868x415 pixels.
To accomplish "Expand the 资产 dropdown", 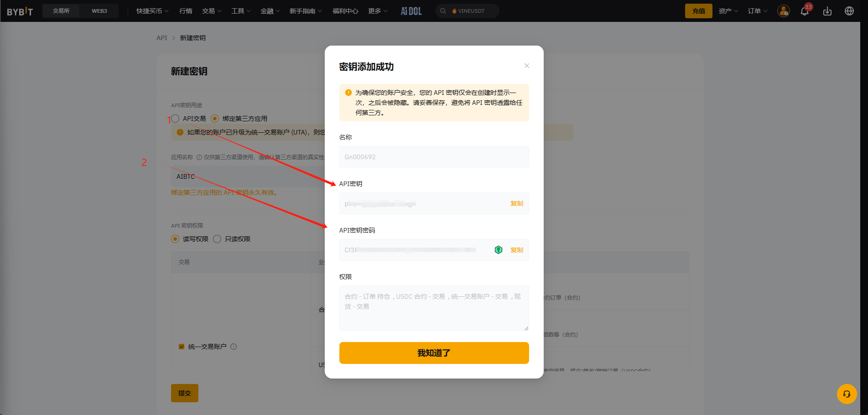I will point(728,11).
